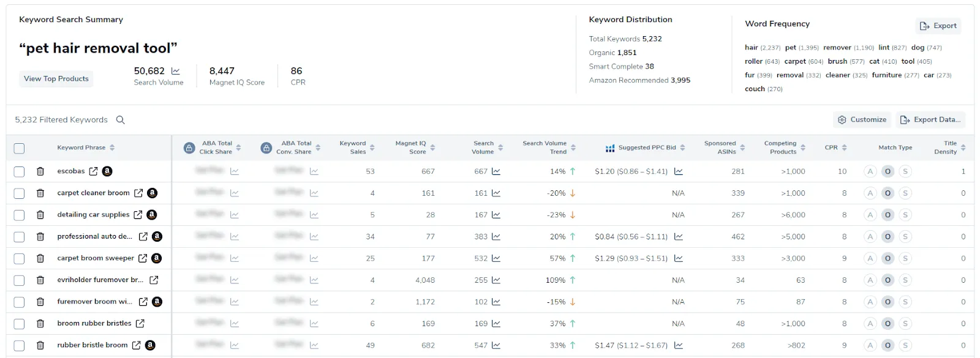Open escobas in external link
The width and height of the screenshot is (980, 358).
(93, 171)
